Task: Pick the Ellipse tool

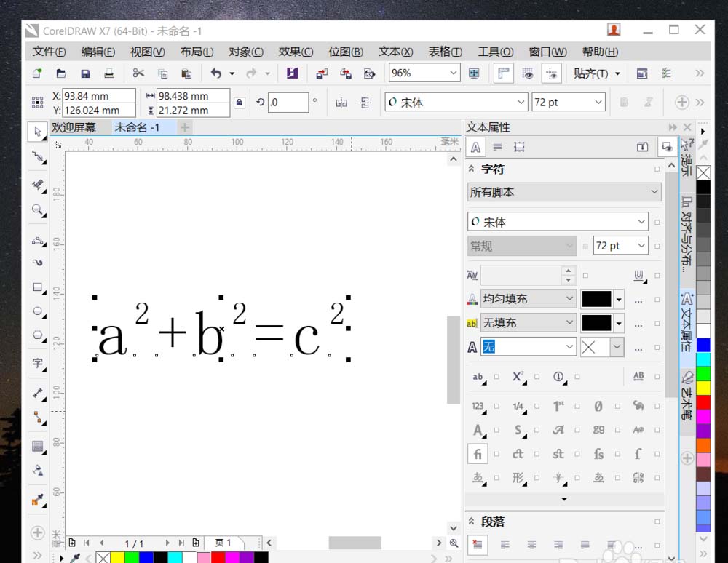Action: (x=38, y=311)
